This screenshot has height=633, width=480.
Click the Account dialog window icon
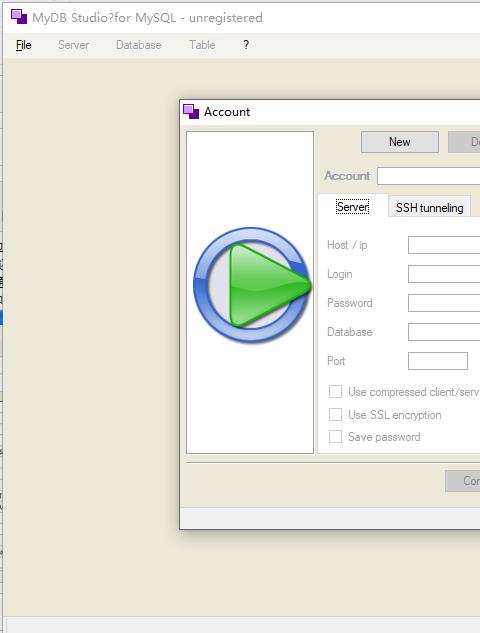[191, 111]
